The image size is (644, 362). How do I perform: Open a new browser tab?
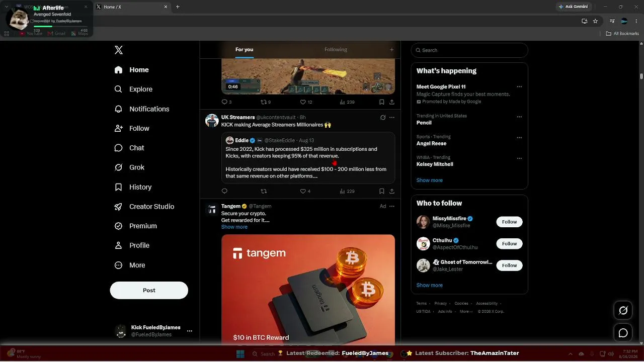pyautogui.click(x=178, y=7)
